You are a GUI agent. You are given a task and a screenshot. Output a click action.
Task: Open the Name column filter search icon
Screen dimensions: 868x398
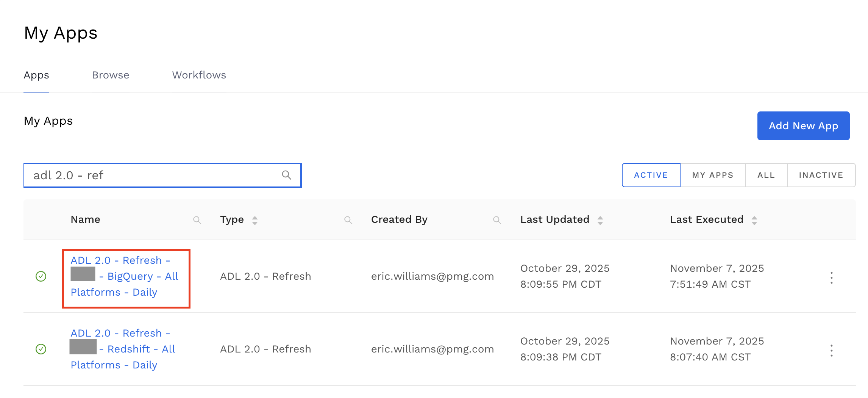(197, 220)
